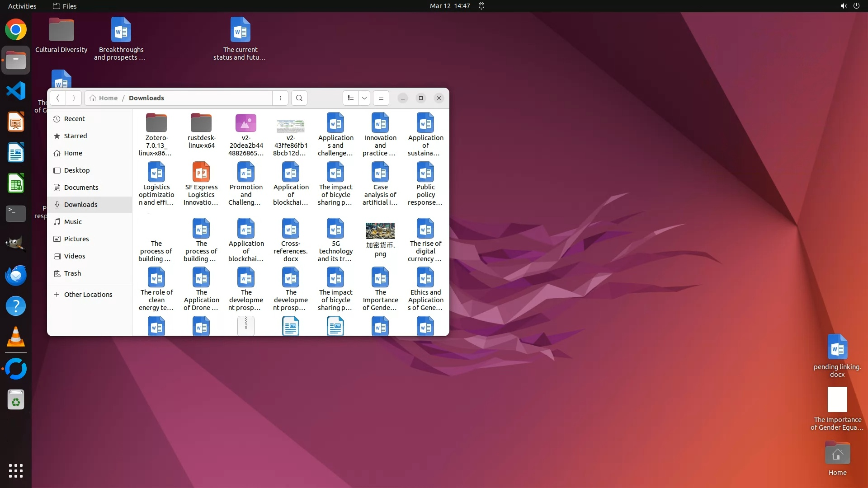Click the forward navigation arrow
Viewport: 868px width, 488px height.
coord(74,98)
